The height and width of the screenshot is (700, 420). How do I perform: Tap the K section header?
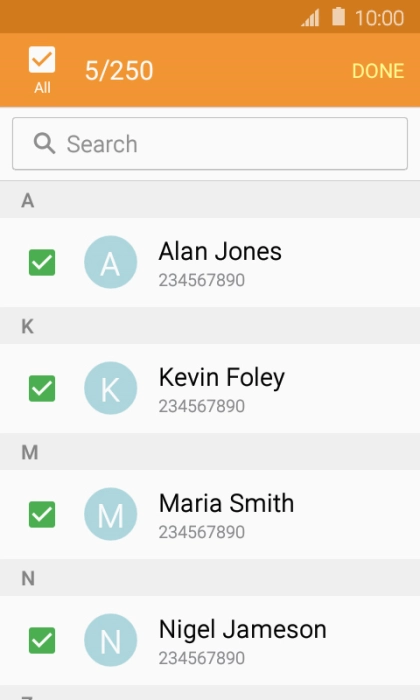click(x=210, y=326)
